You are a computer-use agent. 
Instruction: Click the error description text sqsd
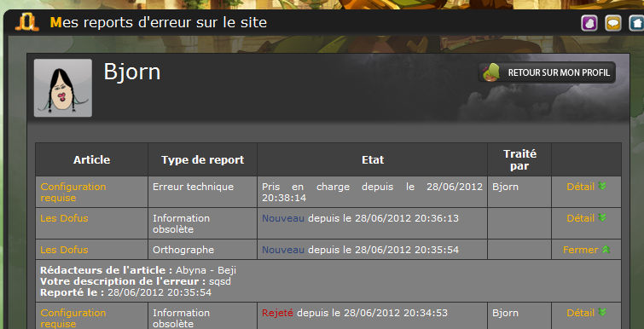(220, 282)
